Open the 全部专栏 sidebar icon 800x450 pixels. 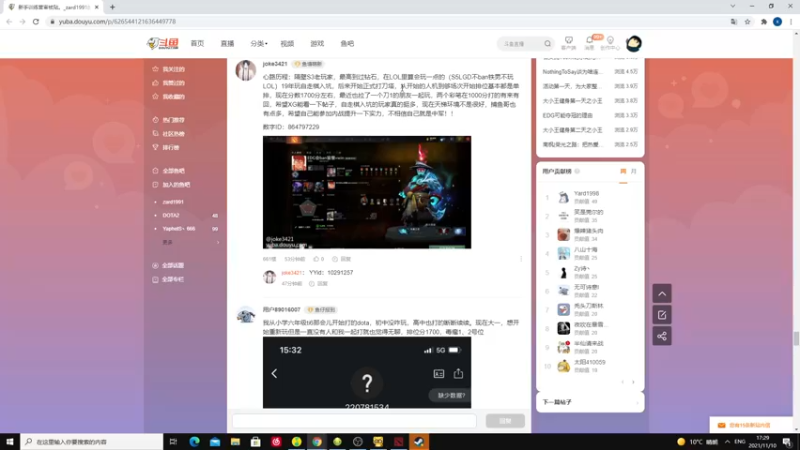click(156, 279)
